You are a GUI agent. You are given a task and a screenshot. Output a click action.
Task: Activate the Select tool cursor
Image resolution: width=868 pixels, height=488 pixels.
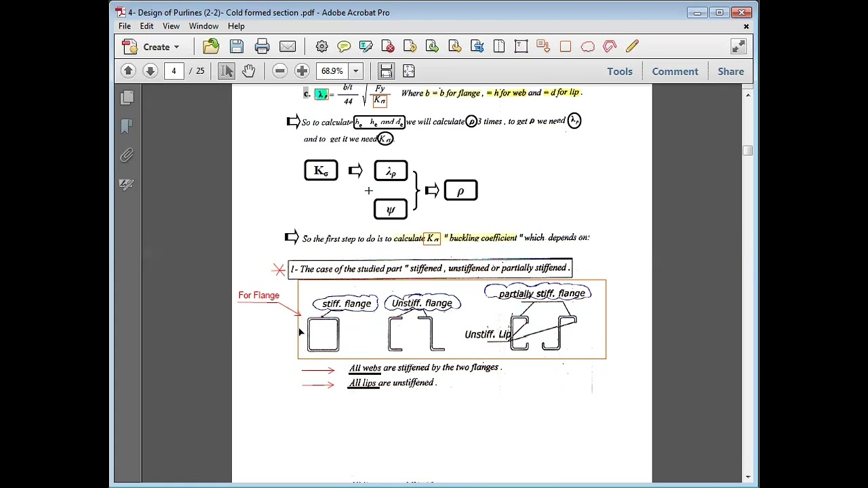[x=226, y=71]
